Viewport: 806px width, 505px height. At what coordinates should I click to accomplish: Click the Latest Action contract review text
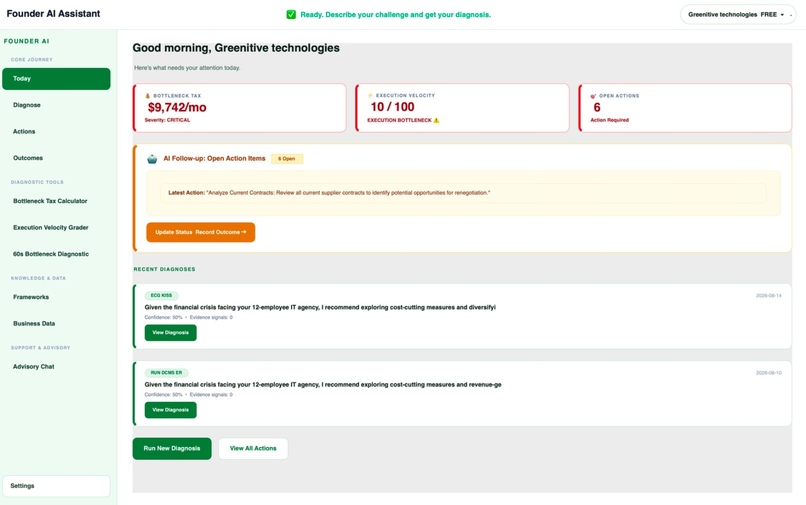point(329,193)
